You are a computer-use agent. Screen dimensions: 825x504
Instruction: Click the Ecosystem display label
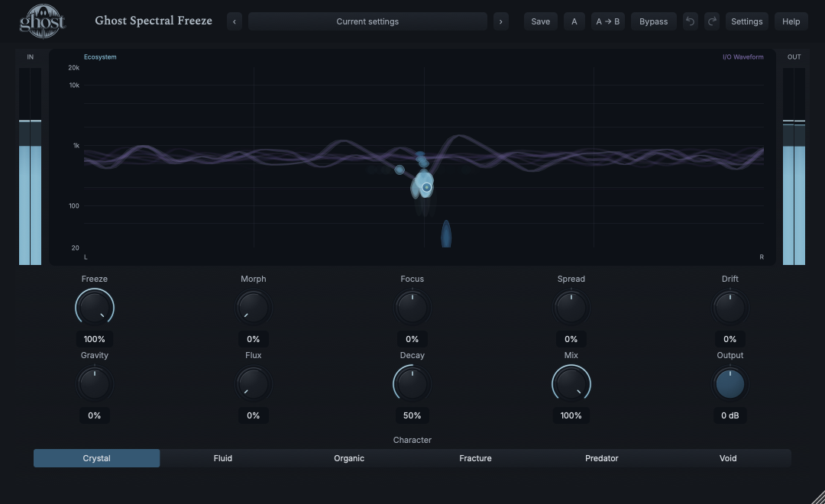100,57
